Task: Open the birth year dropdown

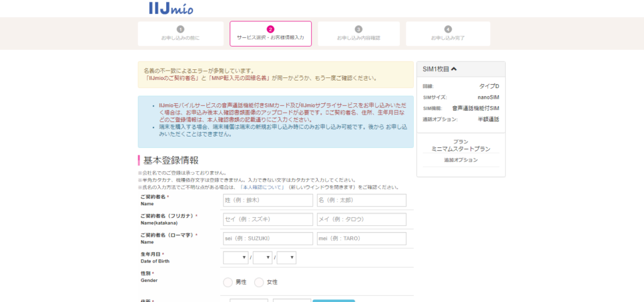Action: coord(236,257)
